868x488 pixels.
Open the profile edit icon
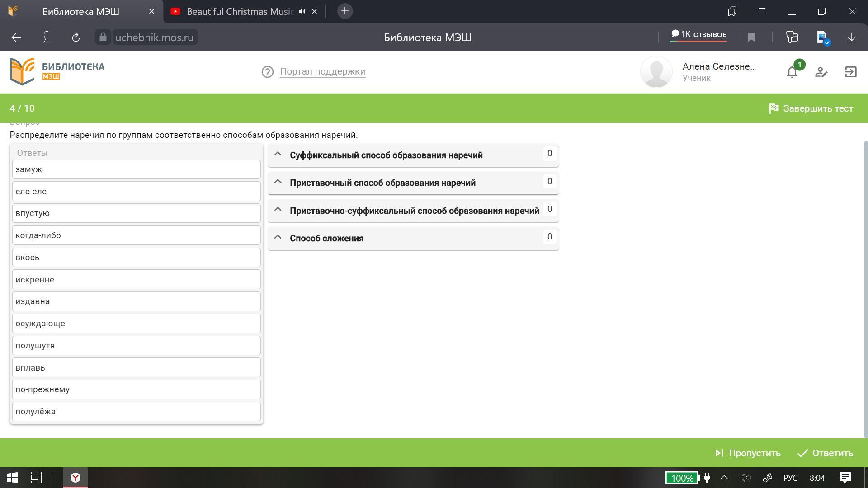pos(821,72)
